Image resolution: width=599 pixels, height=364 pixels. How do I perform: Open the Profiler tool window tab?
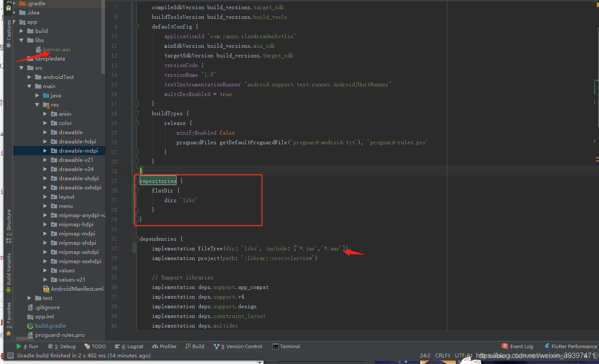(x=164, y=346)
